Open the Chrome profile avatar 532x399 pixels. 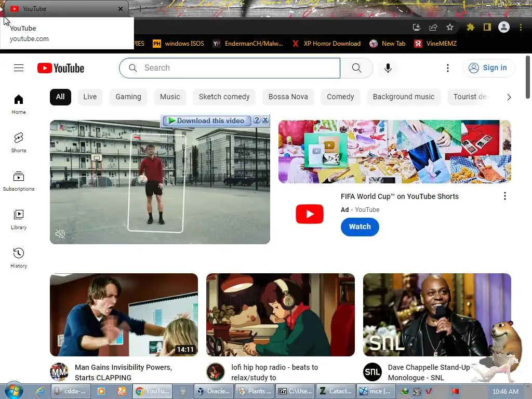[x=504, y=27]
